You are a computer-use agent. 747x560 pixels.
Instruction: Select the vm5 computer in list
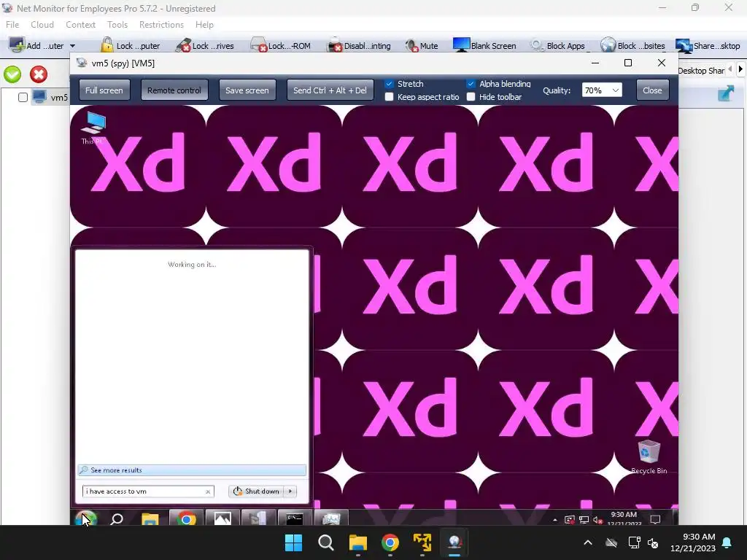click(50, 97)
